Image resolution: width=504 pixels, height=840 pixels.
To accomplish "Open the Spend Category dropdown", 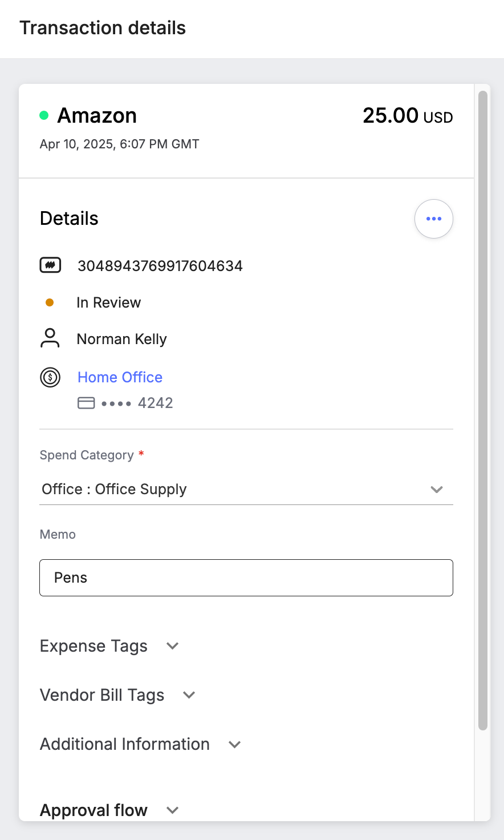I will click(x=246, y=489).
